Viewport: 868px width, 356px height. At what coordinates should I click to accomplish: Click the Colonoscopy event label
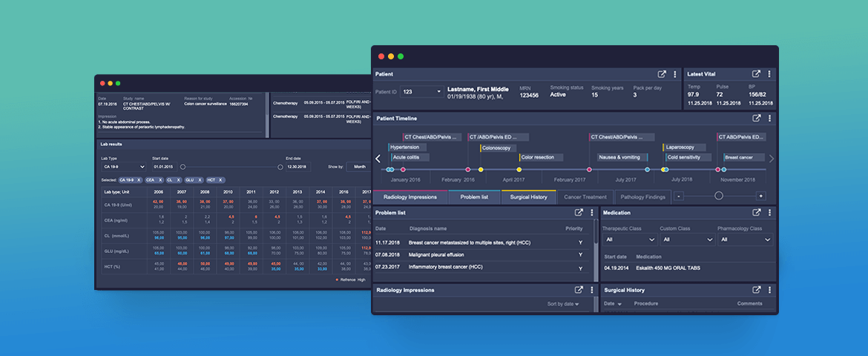click(x=496, y=148)
